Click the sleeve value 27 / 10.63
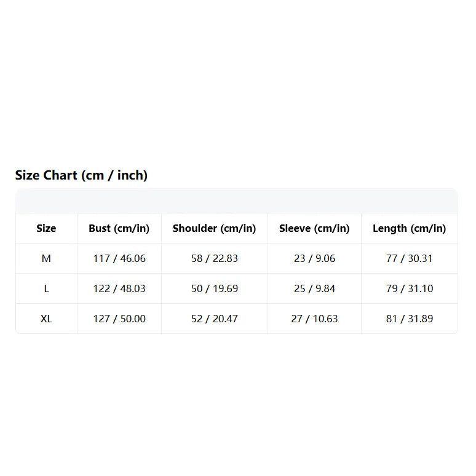This screenshot has height=476, width=476. (x=314, y=319)
